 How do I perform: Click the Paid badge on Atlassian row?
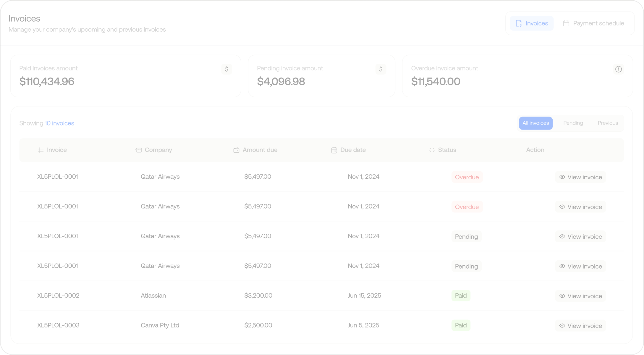pos(461,296)
